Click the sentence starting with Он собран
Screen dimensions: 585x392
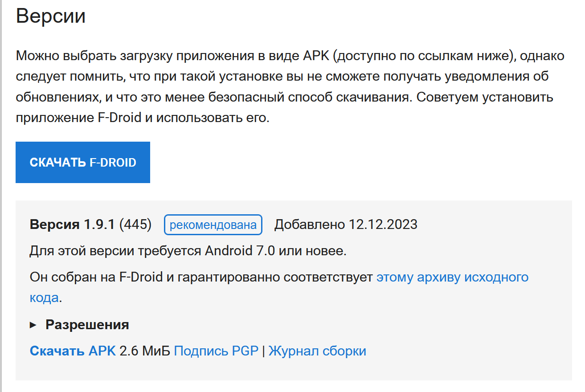coord(200,277)
